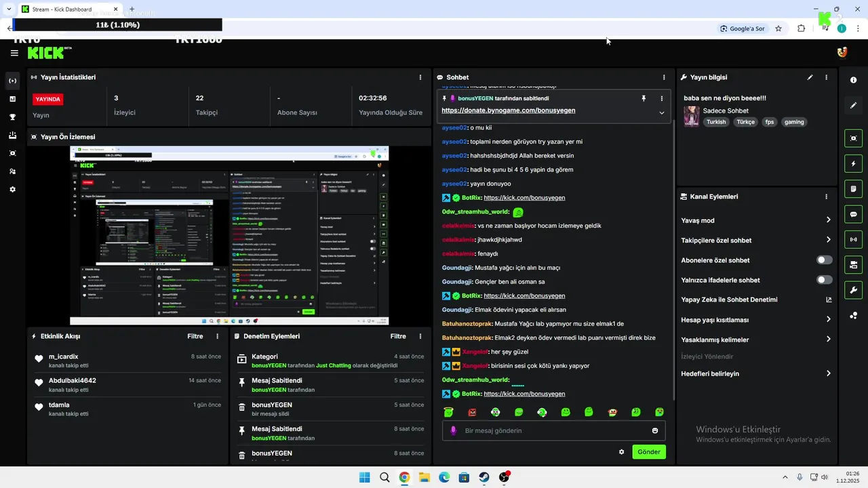Viewport: 868px width, 488px height.
Task: Open the analytics chart icon in left sidebar
Action: pyautogui.click(x=12, y=99)
